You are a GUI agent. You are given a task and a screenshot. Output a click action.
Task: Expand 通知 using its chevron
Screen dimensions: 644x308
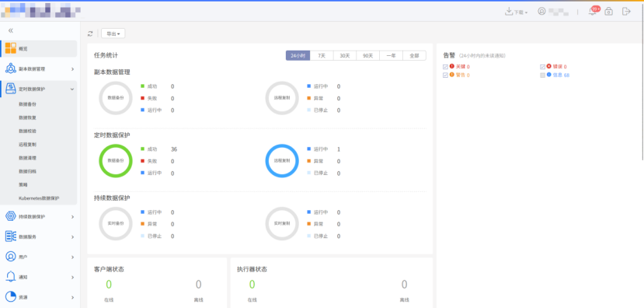coord(72,277)
